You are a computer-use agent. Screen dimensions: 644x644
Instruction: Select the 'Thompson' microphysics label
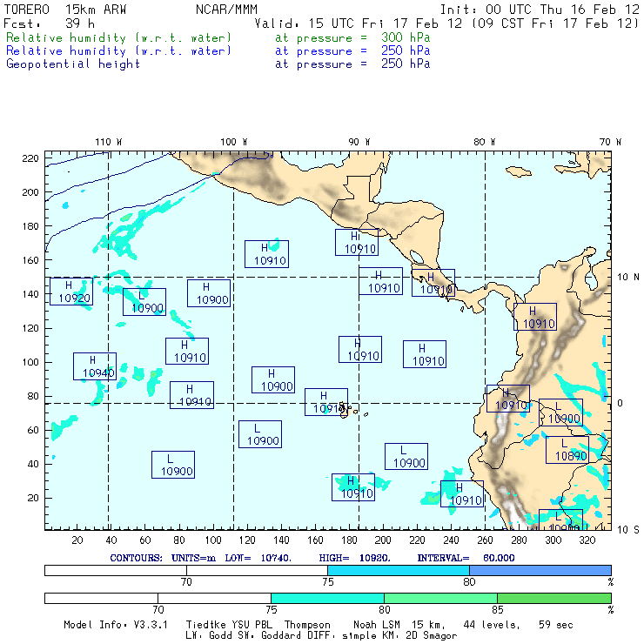307,625
